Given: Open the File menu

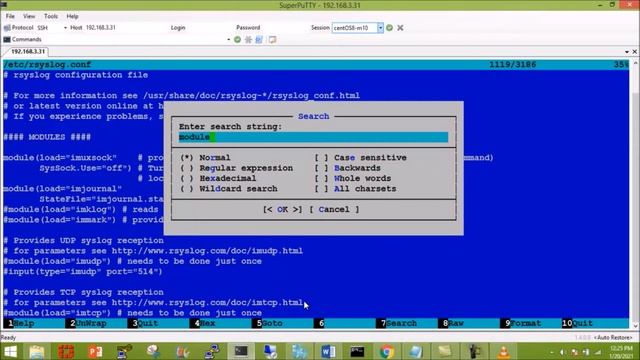Looking at the screenshot, I should point(10,16).
